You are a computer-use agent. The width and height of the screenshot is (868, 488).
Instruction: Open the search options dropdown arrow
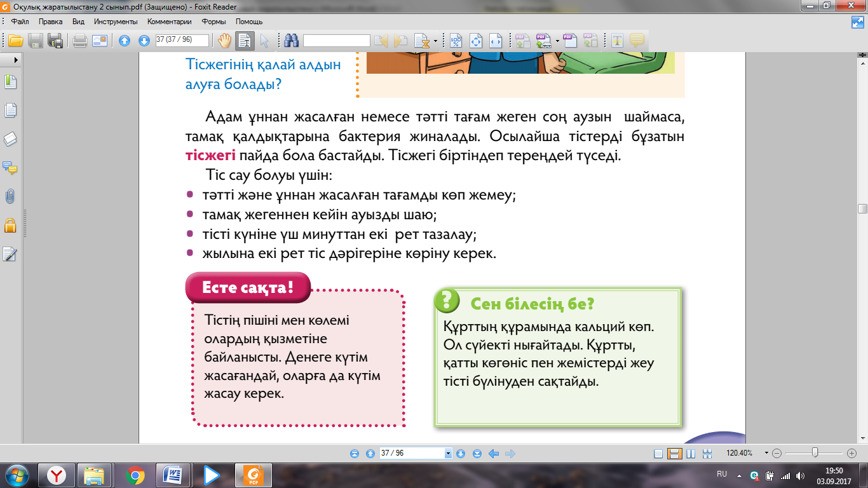click(x=435, y=41)
